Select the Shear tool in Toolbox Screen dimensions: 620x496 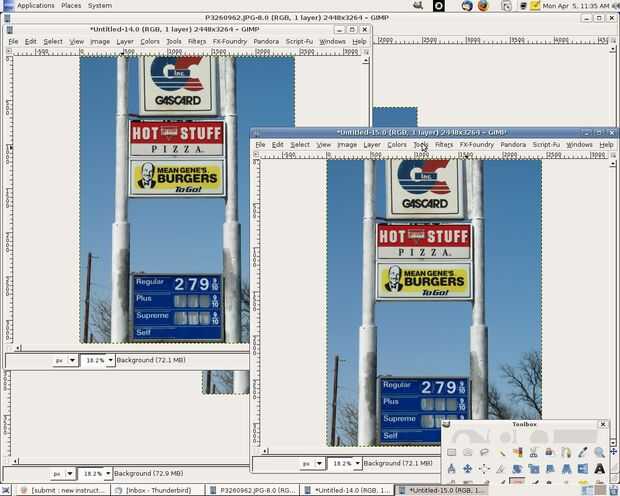pyautogui.click(x=550, y=469)
